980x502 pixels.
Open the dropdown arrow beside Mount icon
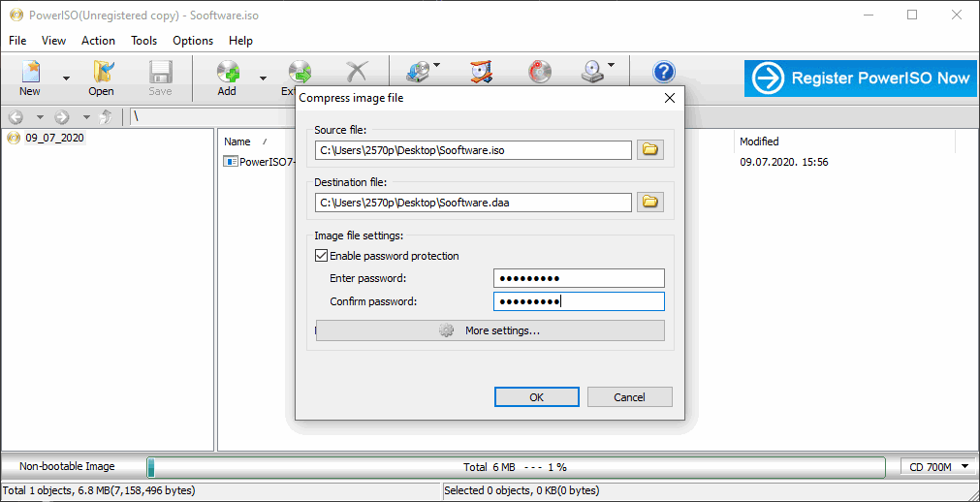(611, 64)
